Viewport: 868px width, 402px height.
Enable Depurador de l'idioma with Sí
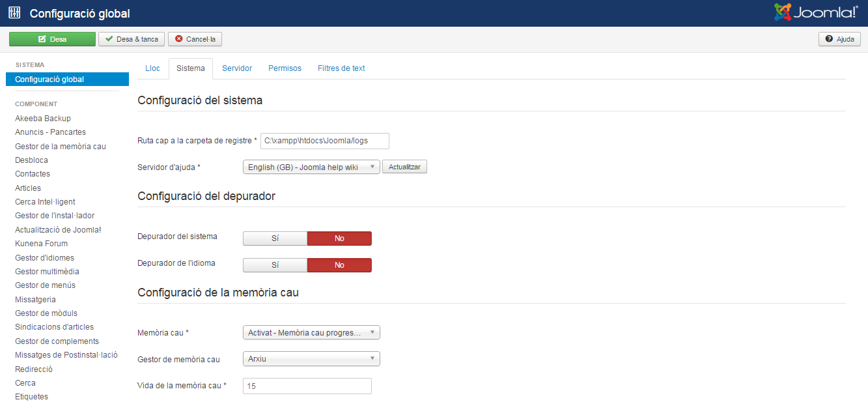(275, 265)
